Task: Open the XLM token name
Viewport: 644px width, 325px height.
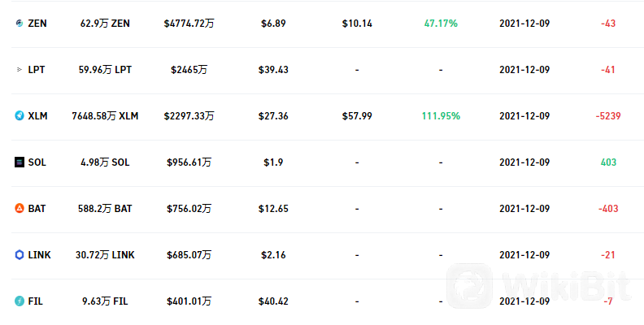Action: (37, 116)
